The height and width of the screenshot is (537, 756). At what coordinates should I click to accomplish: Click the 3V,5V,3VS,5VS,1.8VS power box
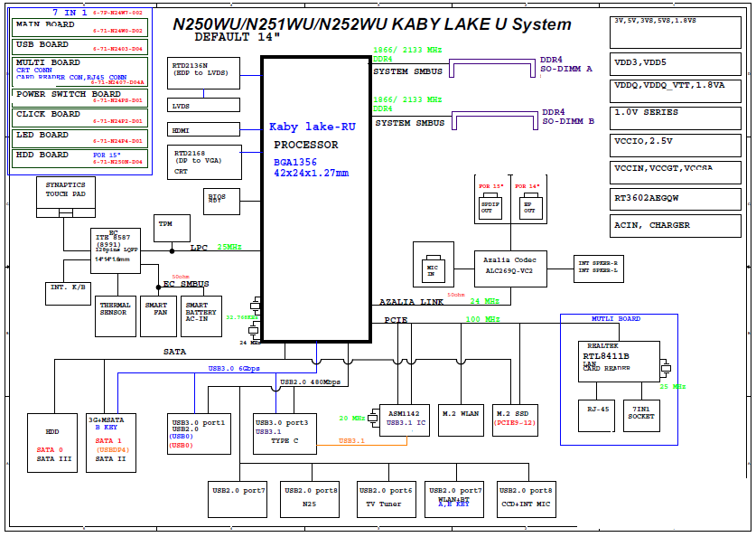coord(676,33)
